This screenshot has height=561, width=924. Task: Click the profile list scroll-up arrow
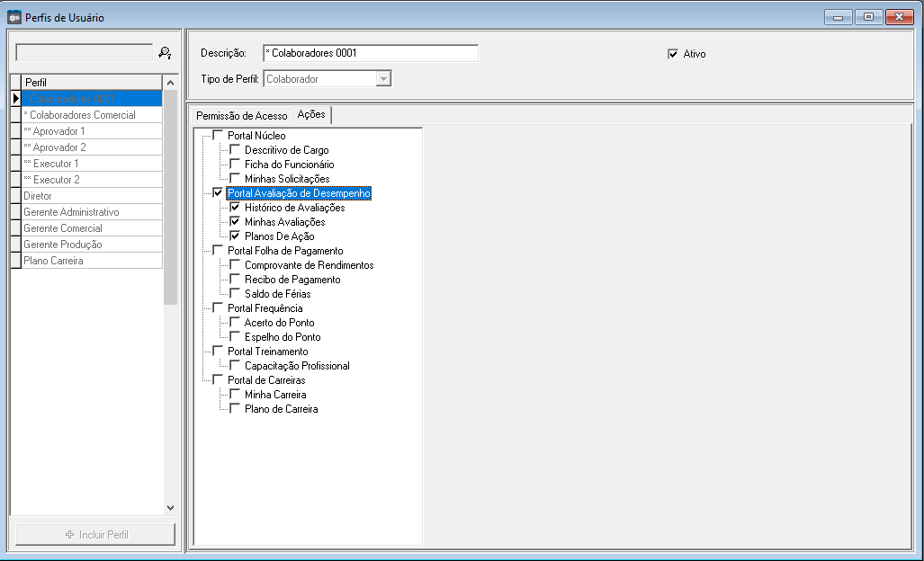click(171, 83)
